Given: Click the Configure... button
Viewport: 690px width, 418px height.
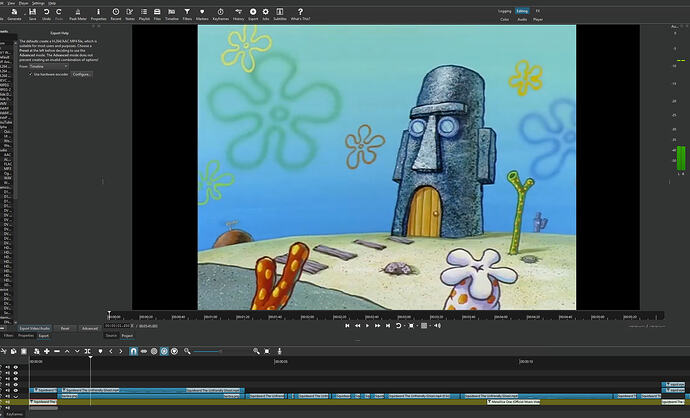Looking at the screenshot, I should pyautogui.click(x=82, y=74).
